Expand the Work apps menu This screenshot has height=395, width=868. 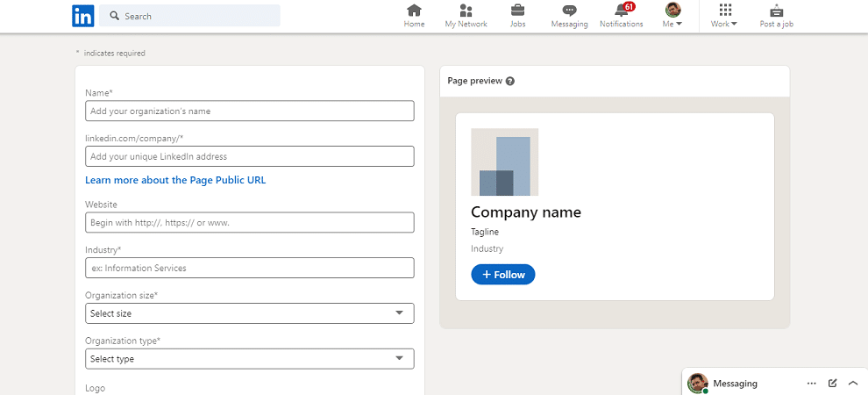tap(724, 16)
